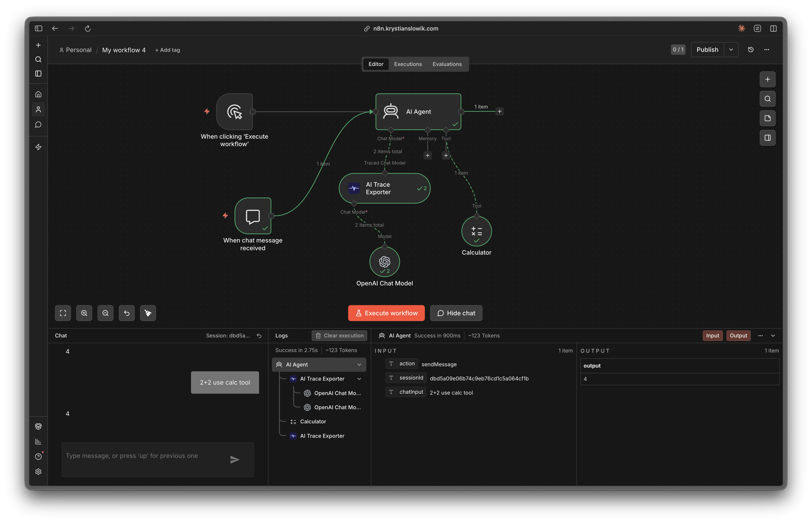
Task: Toggle the browser sidebar panel icon
Action: (x=38, y=29)
